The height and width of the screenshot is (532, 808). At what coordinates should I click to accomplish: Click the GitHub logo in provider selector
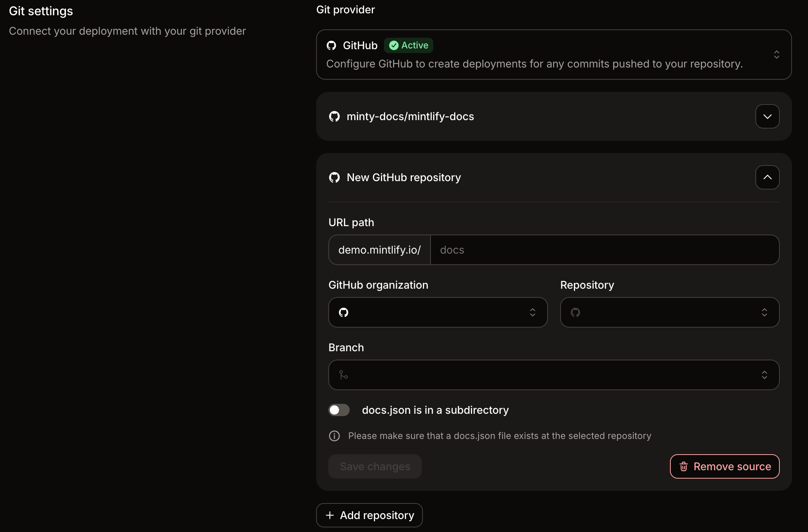(331, 45)
